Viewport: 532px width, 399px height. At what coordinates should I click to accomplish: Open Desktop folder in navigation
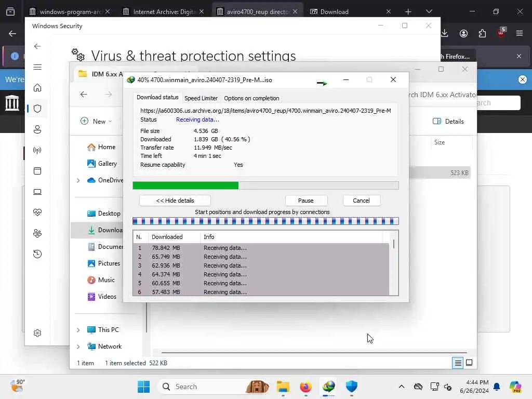[104, 214]
